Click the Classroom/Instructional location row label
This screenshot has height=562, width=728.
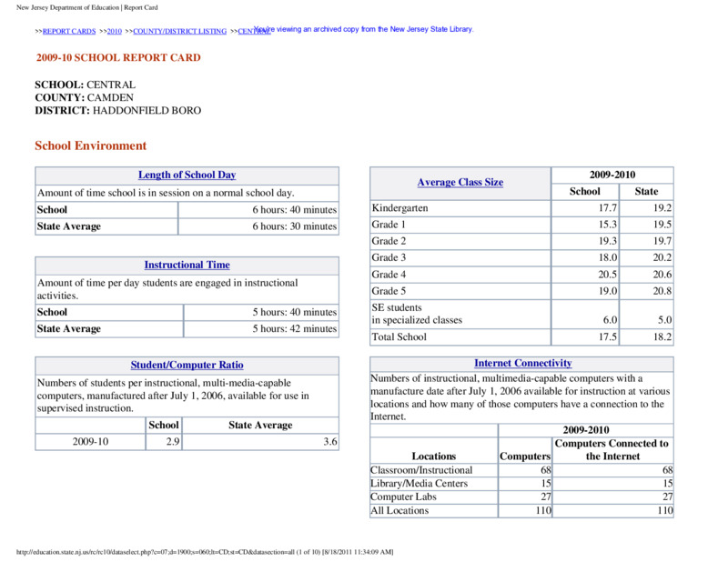tap(421, 470)
